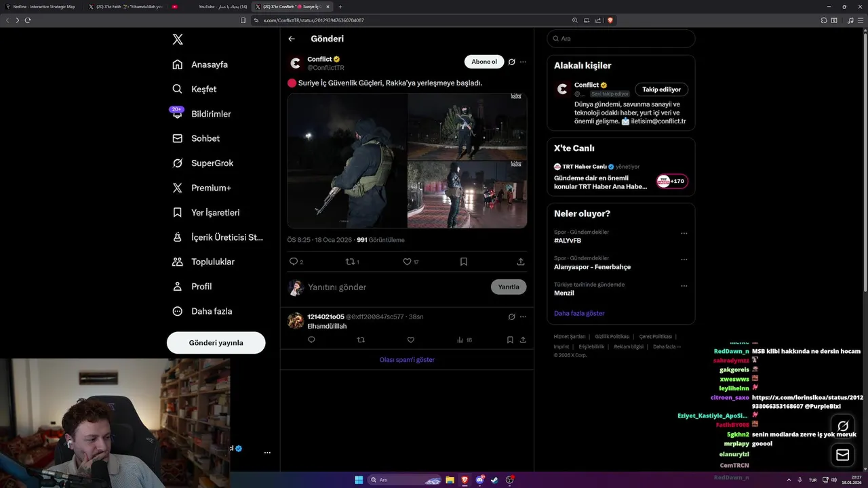868x488 pixels.
Task: View analytics of Elhamdülillah comment
Action: point(465,340)
